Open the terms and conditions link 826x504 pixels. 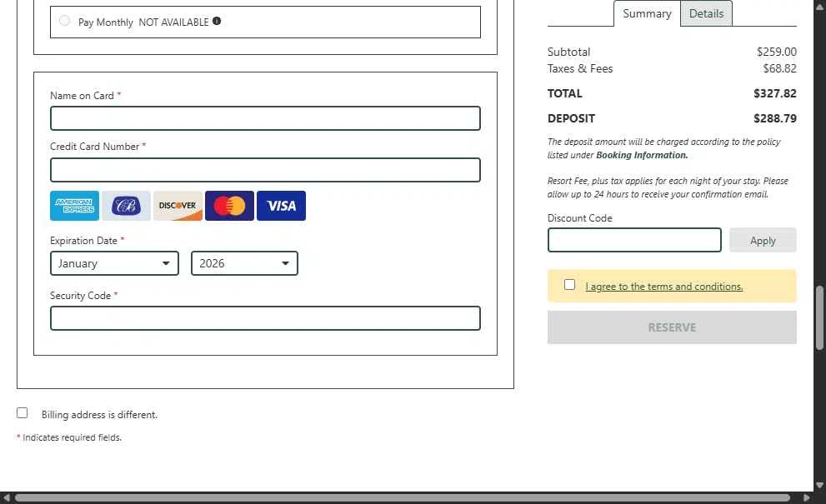(x=663, y=287)
